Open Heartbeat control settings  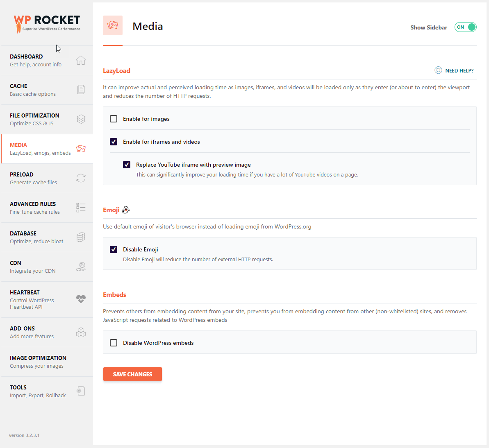click(x=47, y=299)
